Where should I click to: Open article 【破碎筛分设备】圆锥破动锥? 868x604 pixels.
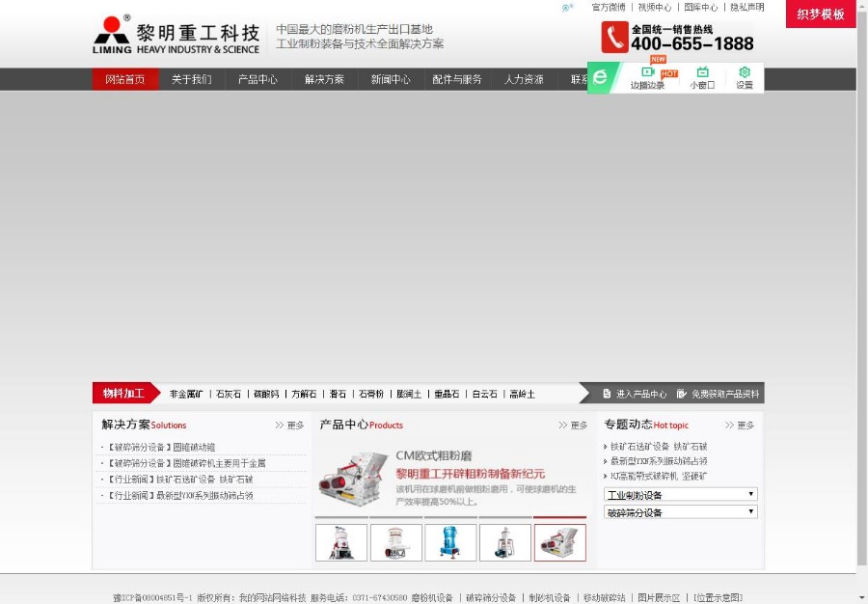point(160,447)
